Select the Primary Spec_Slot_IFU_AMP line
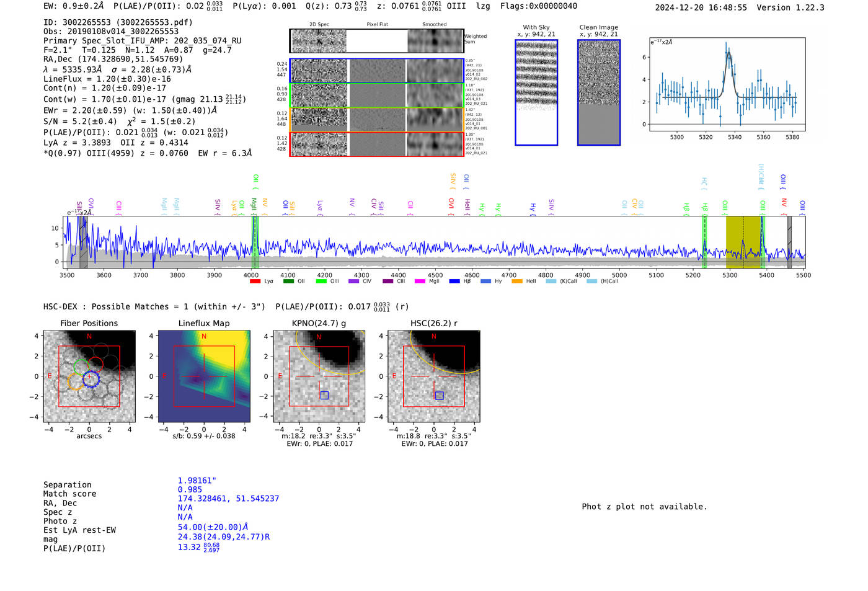The height and width of the screenshot is (591, 868). coord(143,41)
